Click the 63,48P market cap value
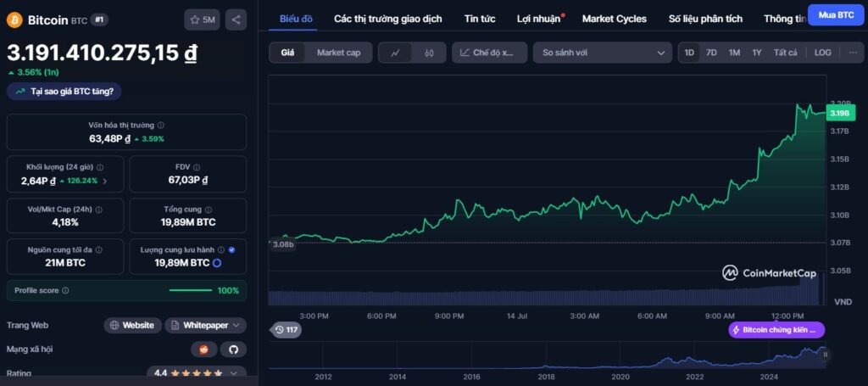Image resolution: width=868 pixels, height=386 pixels. [109, 139]
